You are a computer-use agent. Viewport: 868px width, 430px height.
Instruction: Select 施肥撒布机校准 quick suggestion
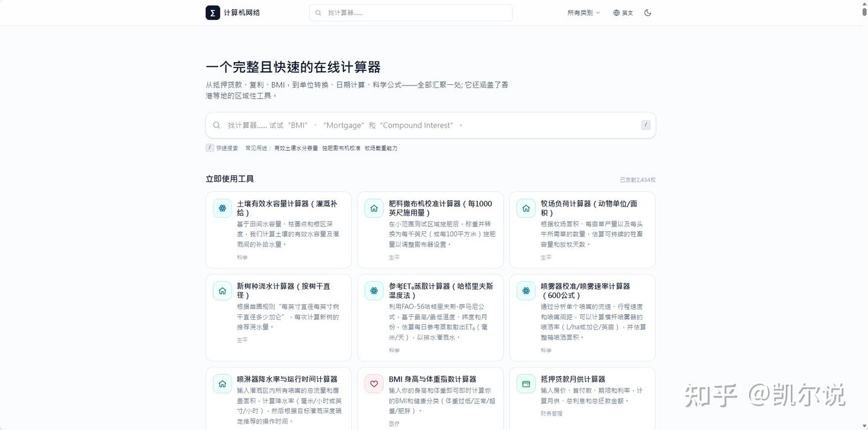[341, 148]
